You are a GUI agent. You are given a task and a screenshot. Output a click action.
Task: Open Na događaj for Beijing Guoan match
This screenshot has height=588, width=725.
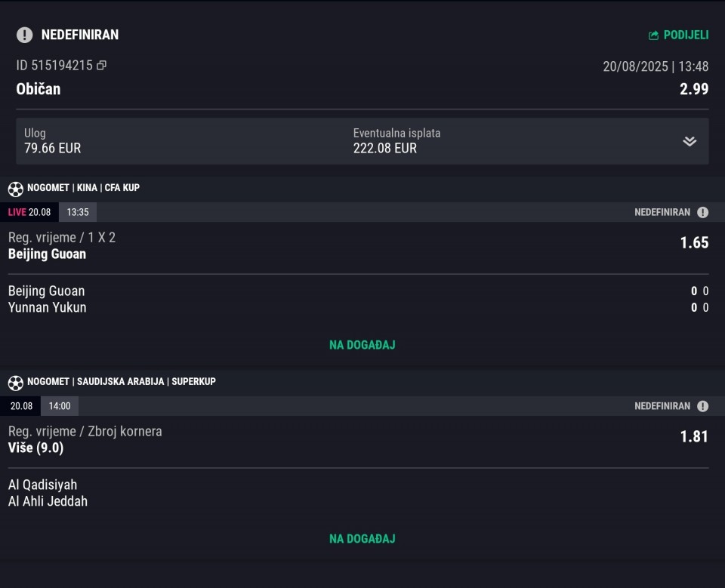point(362,345)
